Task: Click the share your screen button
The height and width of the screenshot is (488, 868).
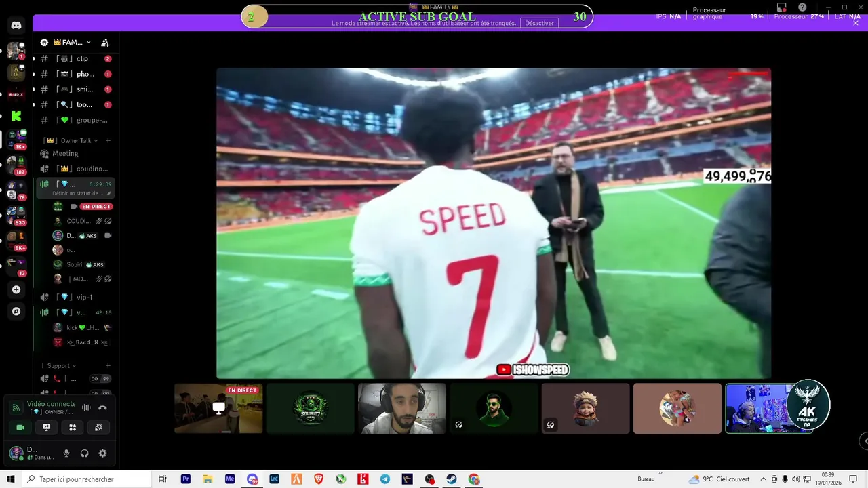Action: (x=47, y=427)
